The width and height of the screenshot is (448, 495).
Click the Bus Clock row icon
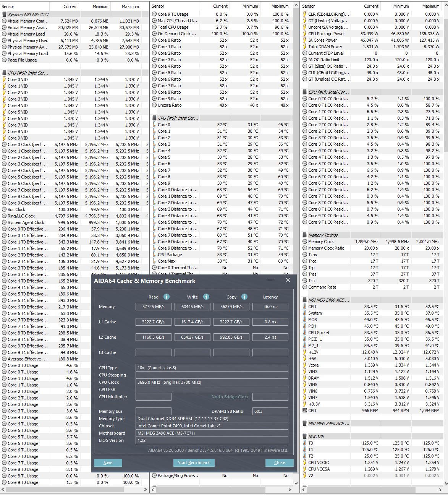tap(4, 209)
